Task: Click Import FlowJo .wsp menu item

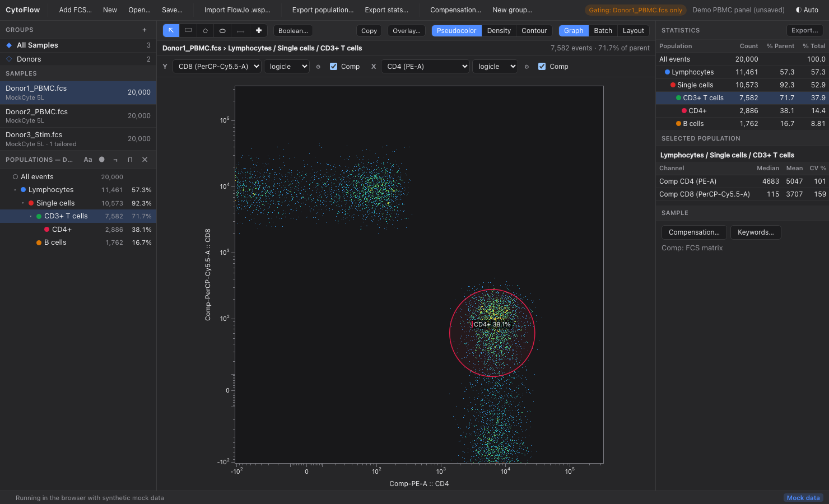Action: 237,10
